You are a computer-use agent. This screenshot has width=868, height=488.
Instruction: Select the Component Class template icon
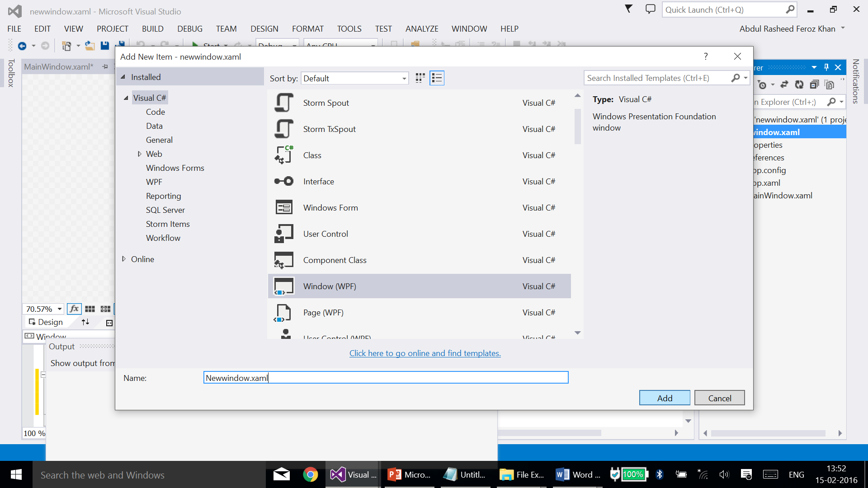point(284,260)
